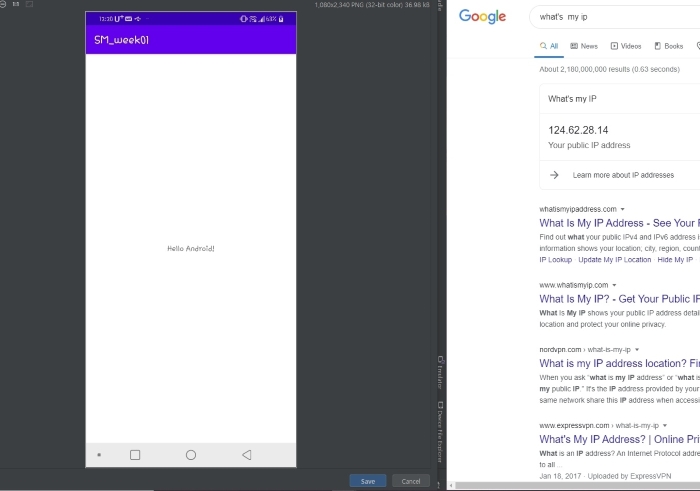
Task: Click the zoom out icon in image viewer toolbar
Action: pyautogui.click(x=2, y=4)
